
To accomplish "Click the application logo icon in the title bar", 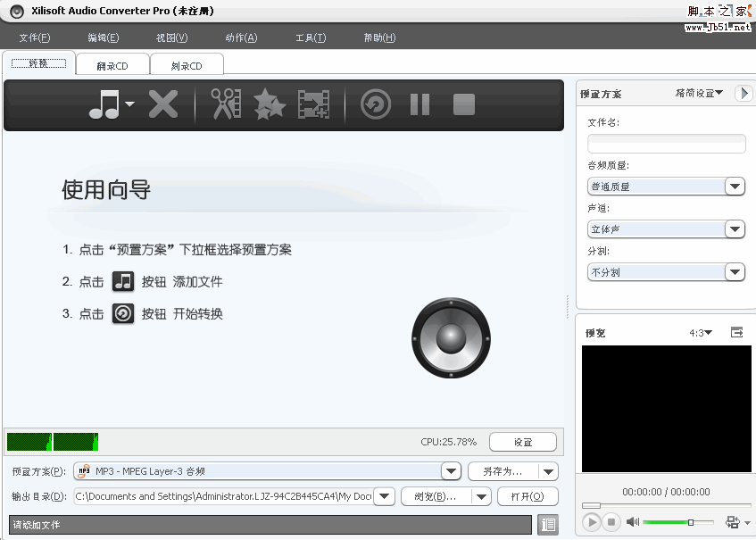I will (x=17, y=11).
